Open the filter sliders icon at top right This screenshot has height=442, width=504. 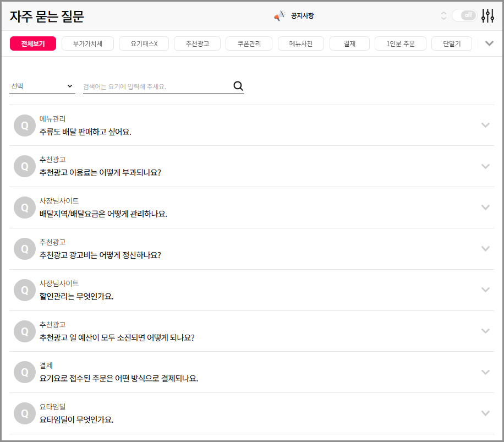[x=487, y=16]
